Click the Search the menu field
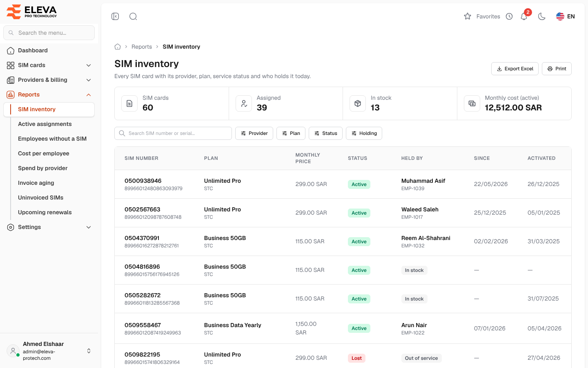This screenshot has height=368, width=588. (49, 33)
